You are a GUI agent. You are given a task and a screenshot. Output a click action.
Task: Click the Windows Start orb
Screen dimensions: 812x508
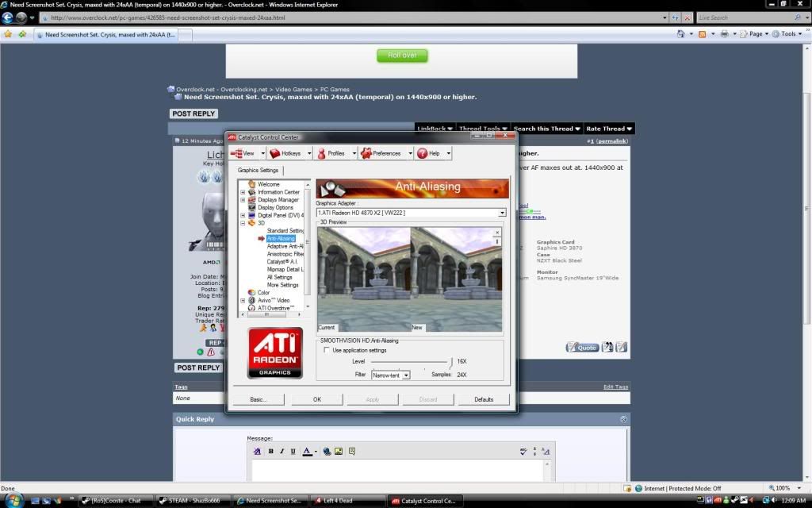13,501
